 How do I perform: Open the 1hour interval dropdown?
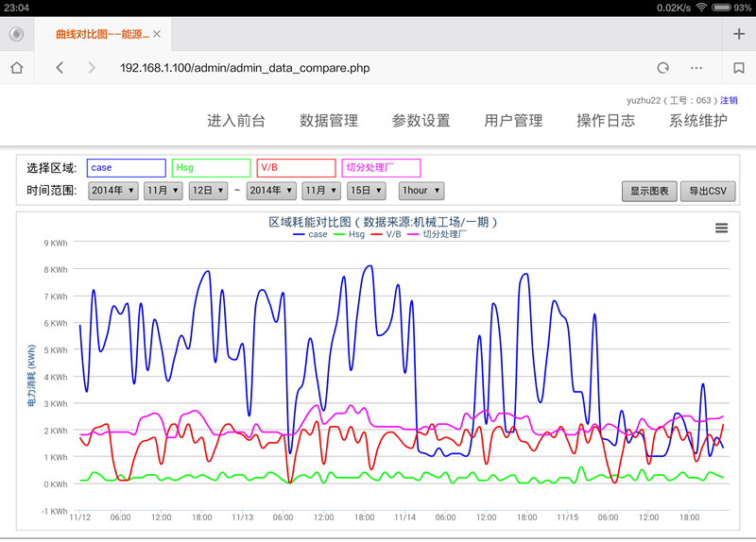click(421, 190)
